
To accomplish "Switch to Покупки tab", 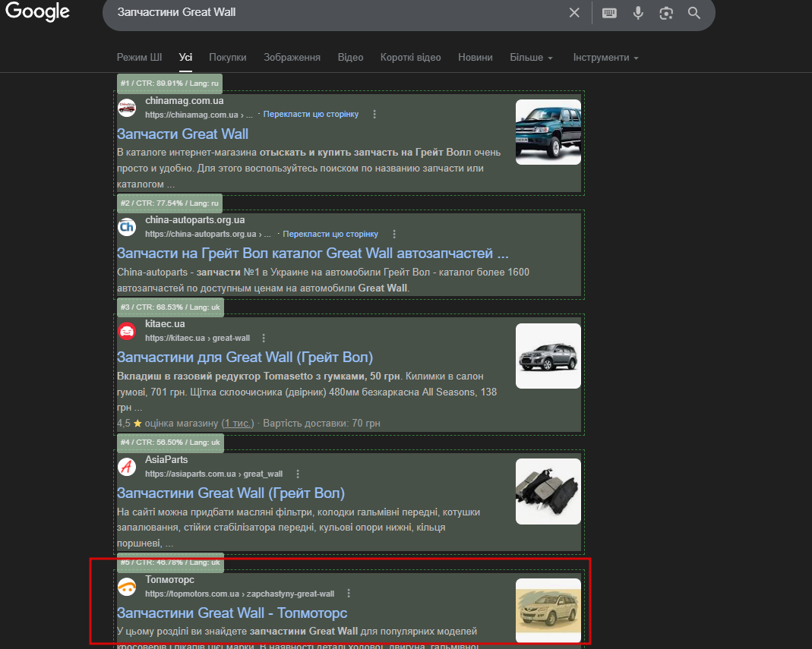I will pyautogui.click(x=227, y=58).
